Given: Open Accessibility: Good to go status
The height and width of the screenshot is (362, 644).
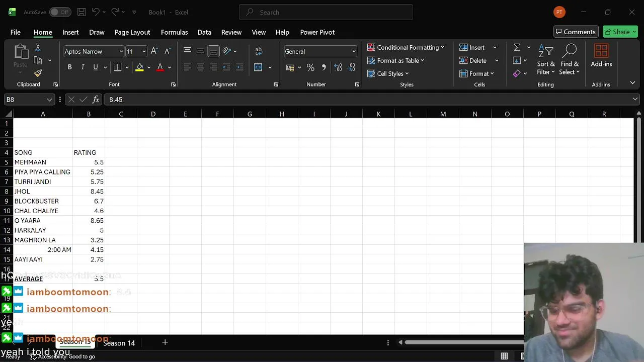Looking at the screenshot, I should (63, 356).
